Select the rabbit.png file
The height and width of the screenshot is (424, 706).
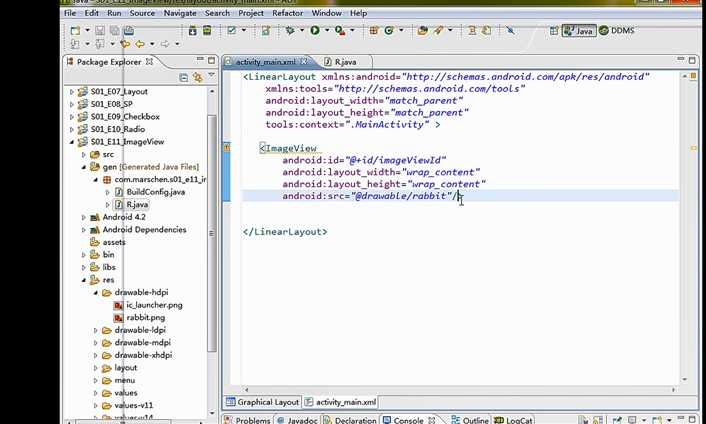(x=145, y=317)
